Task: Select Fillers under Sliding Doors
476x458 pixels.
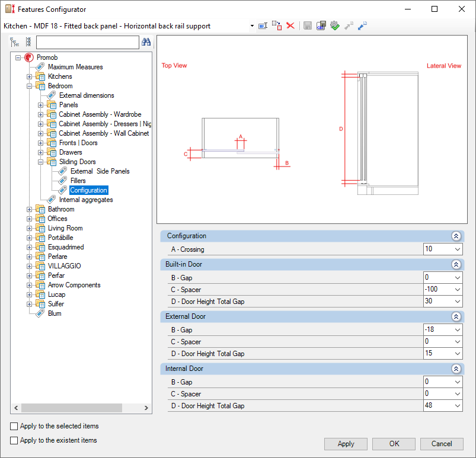Action: [78, 181]
